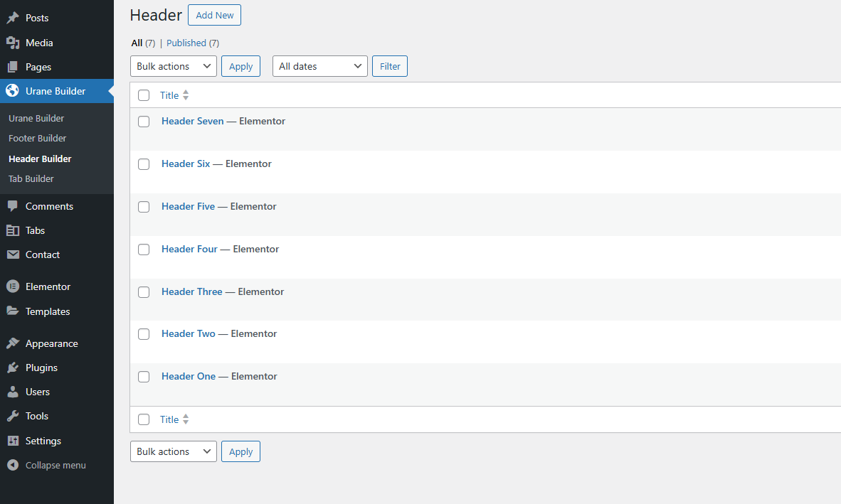Expand the All dates filter dropdown
Image resolution: width=841 pixels, height=504 pixels.
[319, 66]
